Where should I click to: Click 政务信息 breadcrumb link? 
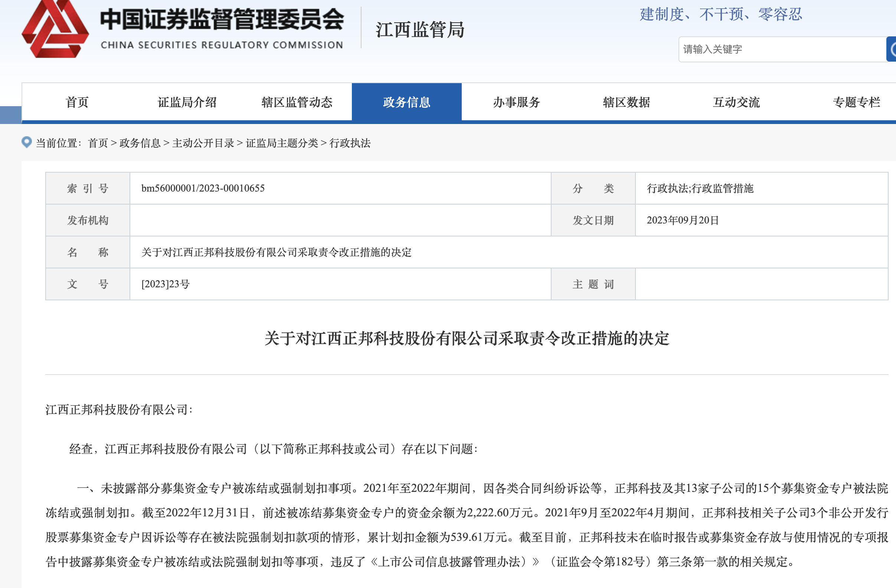click(x=140, y=143)
